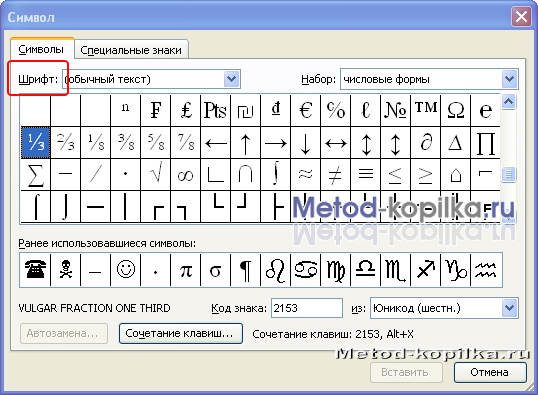Switch to the Символы tab
This screenshot has height=395, width=538.
pos(42,49)
